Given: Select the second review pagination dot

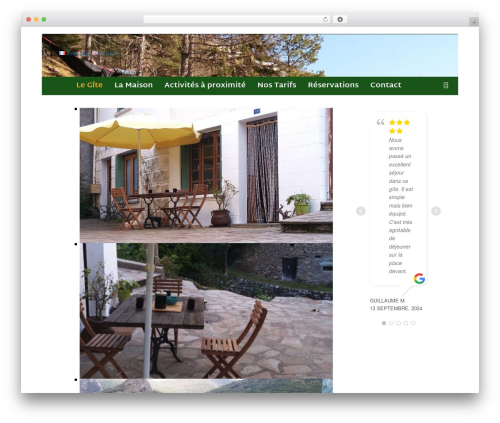Looking at the screenshot, I should click(x=391, y=323).
